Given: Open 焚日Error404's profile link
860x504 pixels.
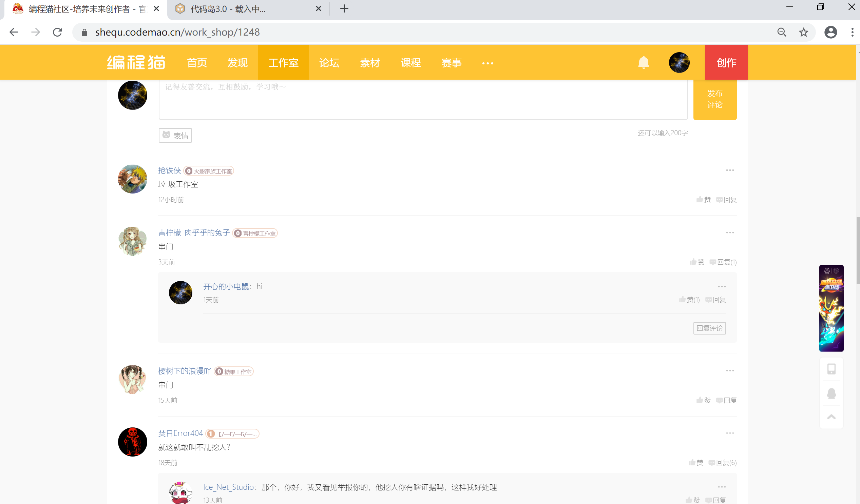Looking at the screenshot, I should 180,433.
